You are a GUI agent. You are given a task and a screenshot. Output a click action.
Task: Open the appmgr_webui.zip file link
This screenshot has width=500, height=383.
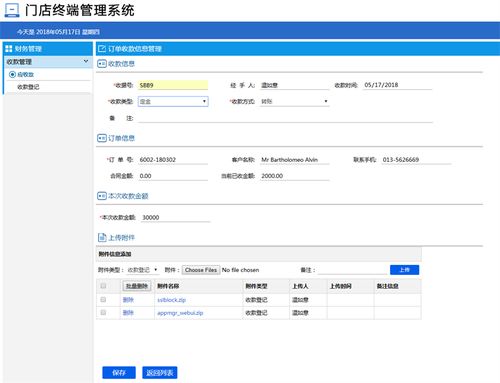click(180, 313)
